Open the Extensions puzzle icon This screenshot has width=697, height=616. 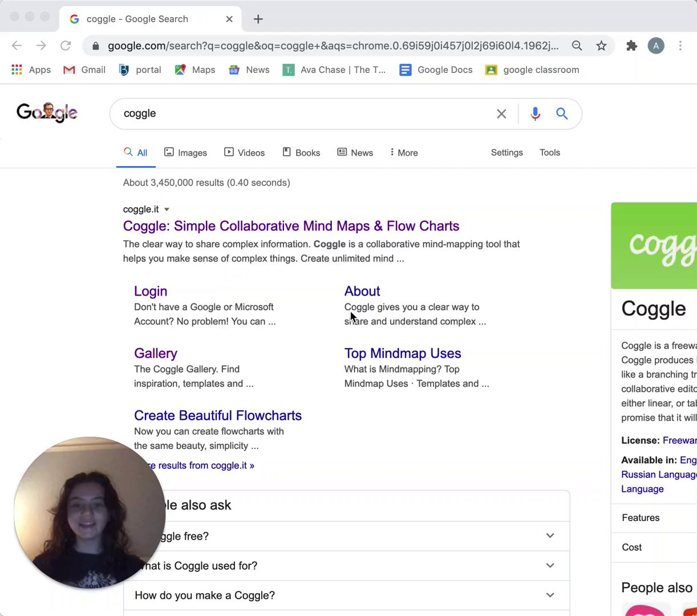pos(631,46)
